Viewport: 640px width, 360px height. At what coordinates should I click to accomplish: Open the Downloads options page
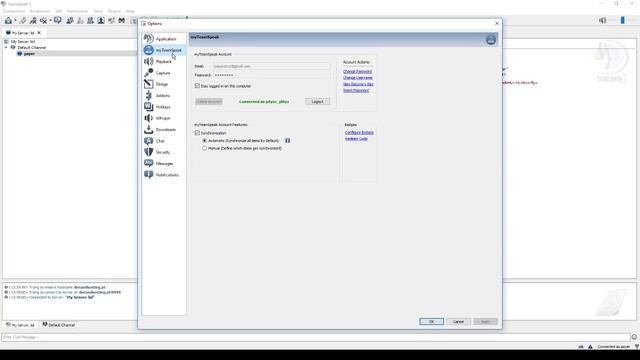[164, 129]
